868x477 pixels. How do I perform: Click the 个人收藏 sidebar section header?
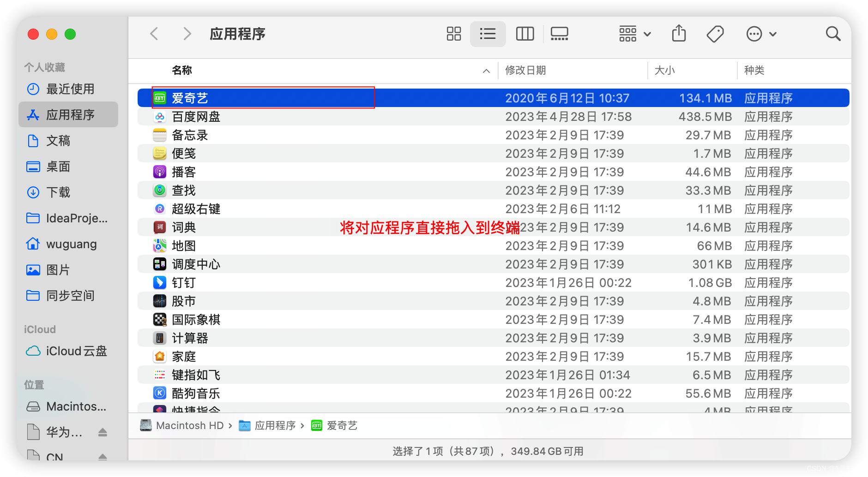point(44,67)
